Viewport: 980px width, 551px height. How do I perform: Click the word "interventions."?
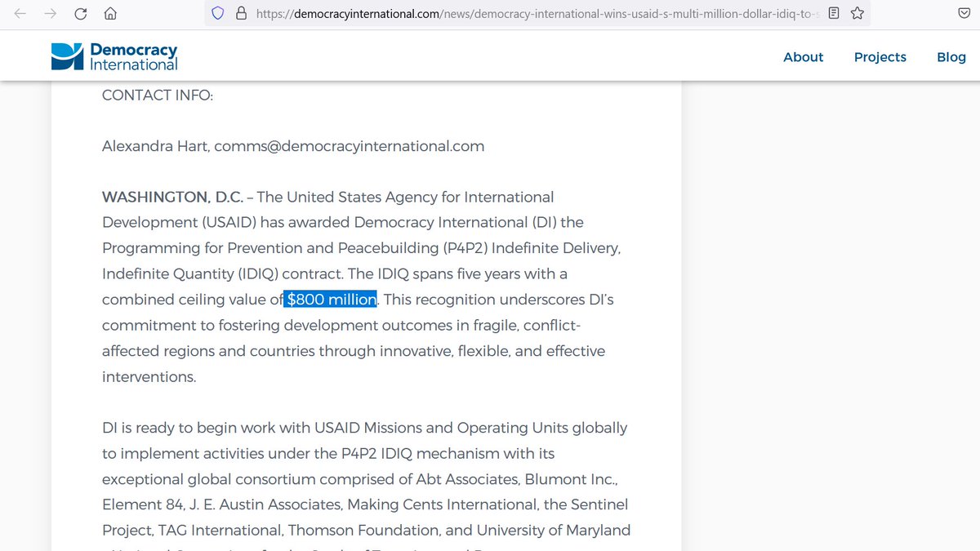[149, 377]
